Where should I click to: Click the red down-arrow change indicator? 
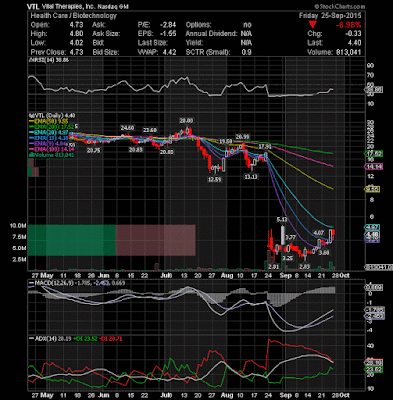312,25
